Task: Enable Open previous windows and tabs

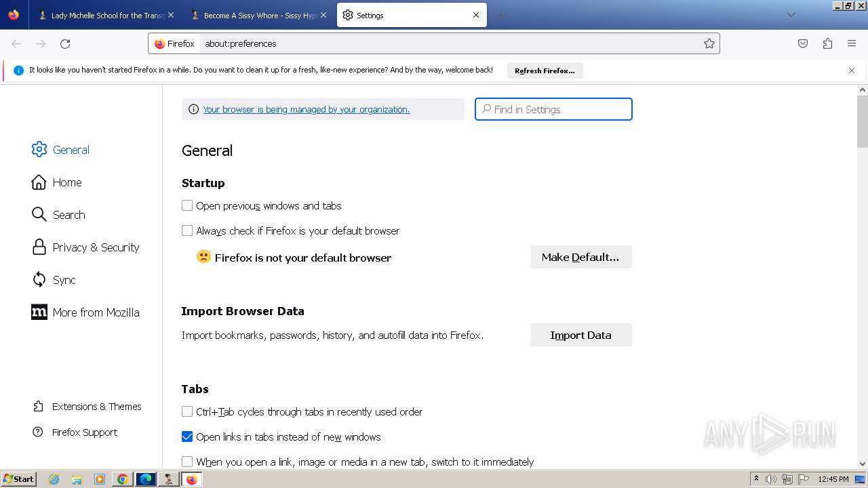Action: (187, 205)
